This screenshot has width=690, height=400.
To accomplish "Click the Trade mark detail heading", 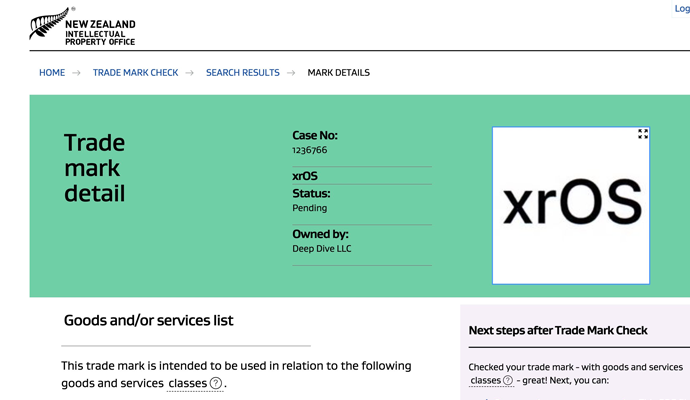I will coord(95,168).
